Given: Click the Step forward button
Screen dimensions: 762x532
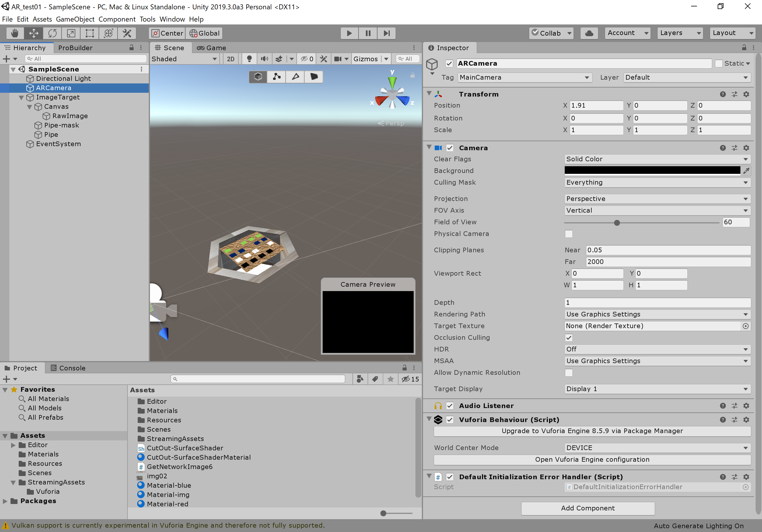Looking at the screenshot, I should [386, 33].
